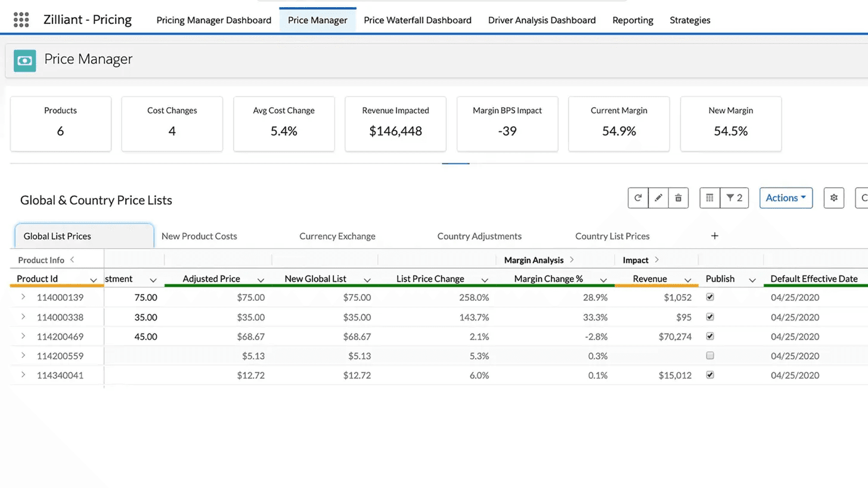
Task: Click the Cost Changes summary card
Action: pyautogui.click(x=172, y=124)
